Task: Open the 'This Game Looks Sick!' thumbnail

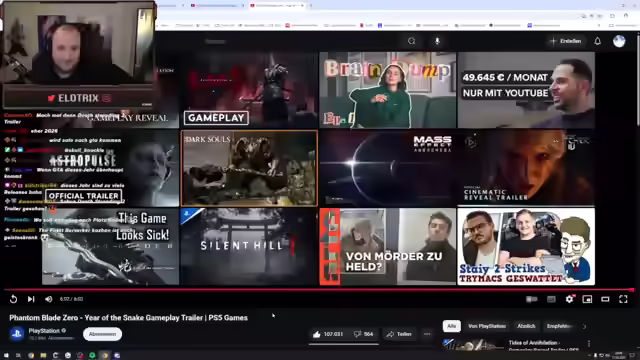Action: 110,247
